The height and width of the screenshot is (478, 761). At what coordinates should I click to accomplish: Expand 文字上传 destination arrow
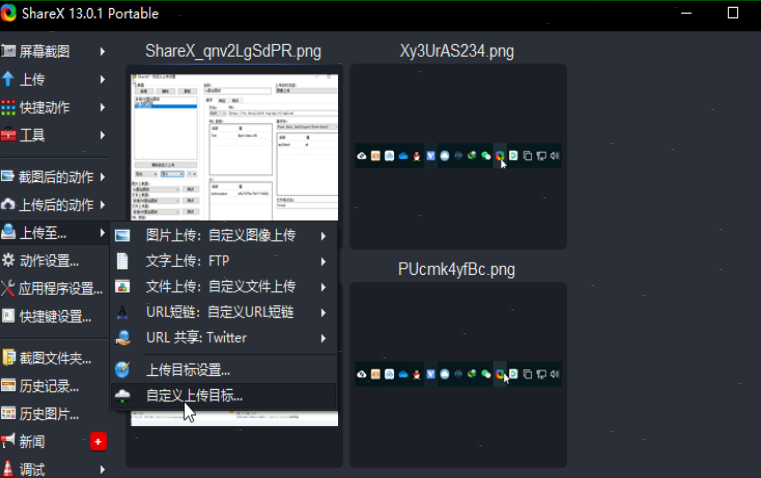point(323,262)
